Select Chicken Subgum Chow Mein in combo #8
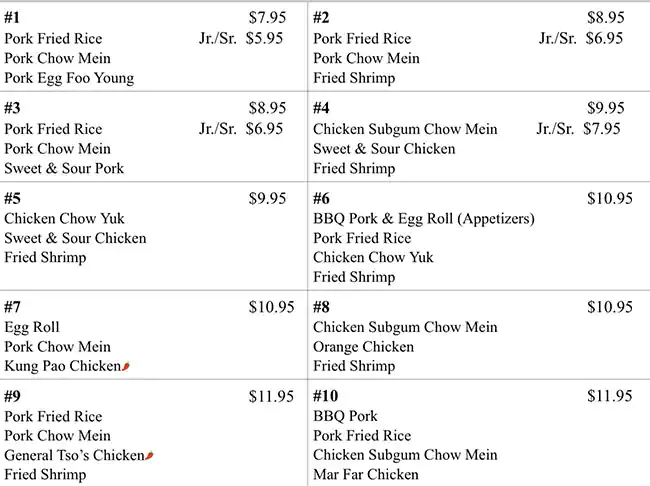Image resolution: width=650 pixels, height=486 pixels. [405, 327]
